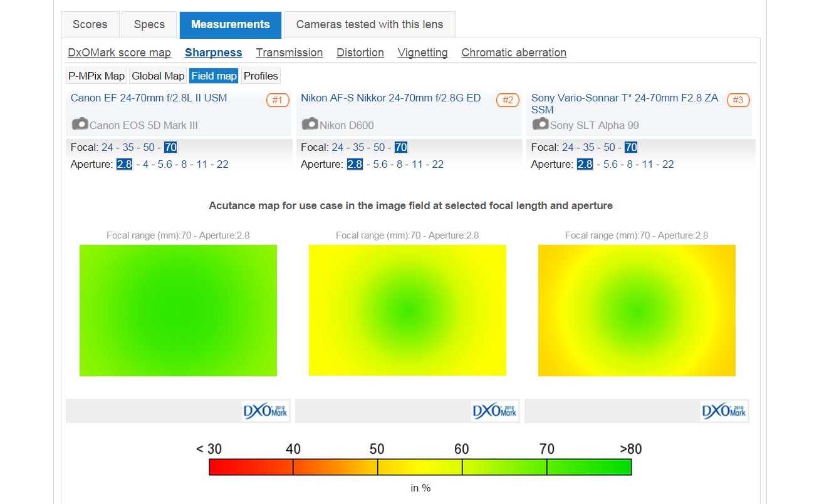Switch to Global Map view
Viewport: 834px width, 504px height.
[x=158, y=76]
